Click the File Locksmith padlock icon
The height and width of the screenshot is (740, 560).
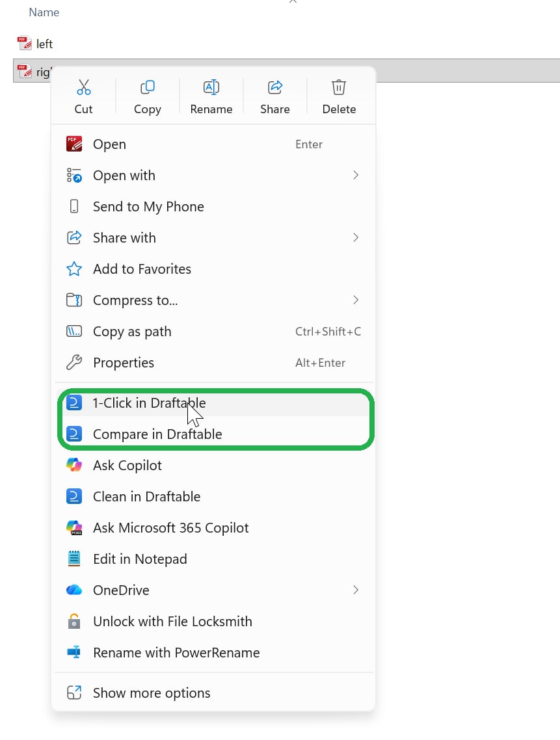coord(74,621)
